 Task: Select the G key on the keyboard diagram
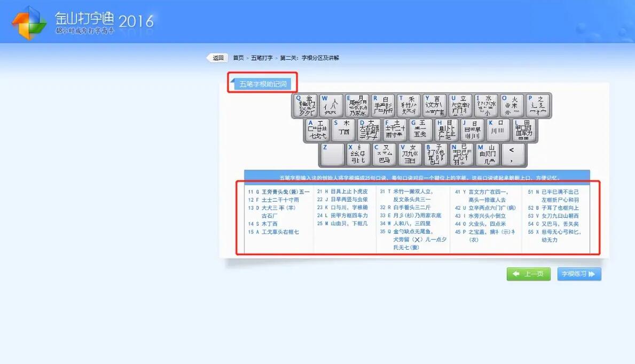[x=421, y=130]
